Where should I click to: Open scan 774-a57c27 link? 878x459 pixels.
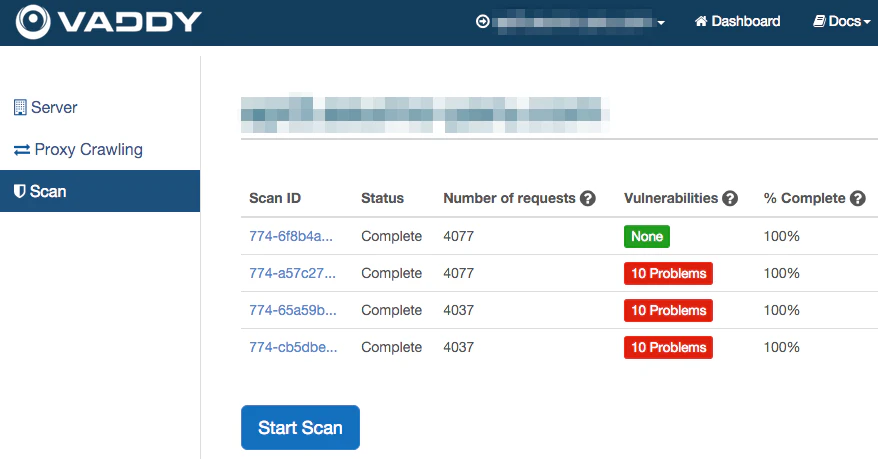click(292, 273)
